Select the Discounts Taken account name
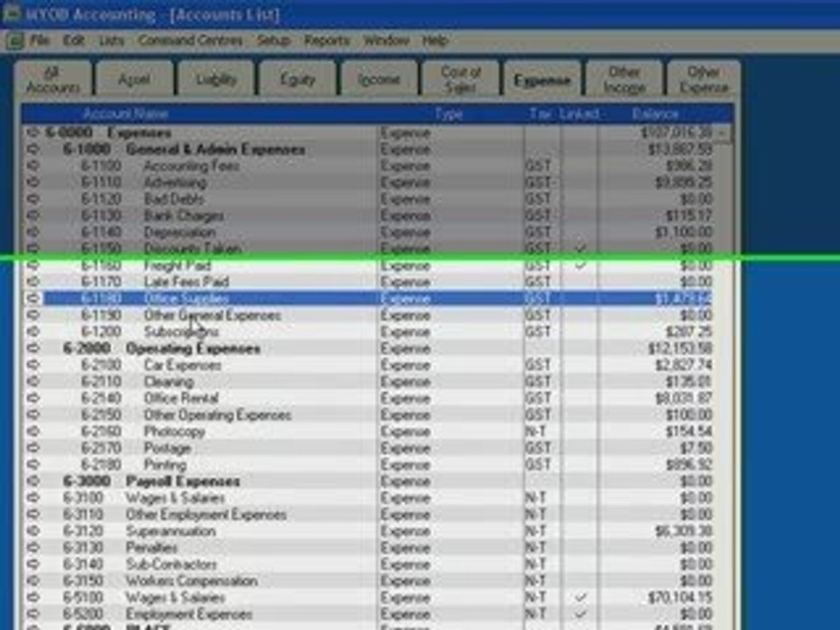 pyautogui.click(x=192, y=248)
